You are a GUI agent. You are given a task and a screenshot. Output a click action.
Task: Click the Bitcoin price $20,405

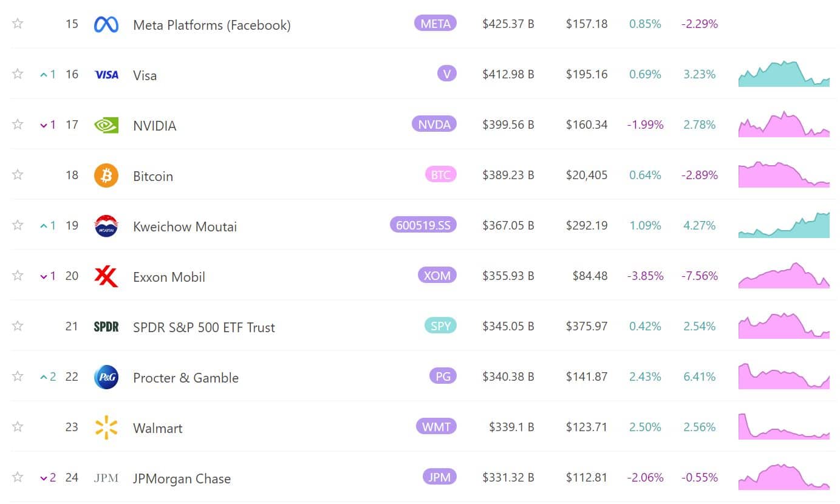[587, 175]
